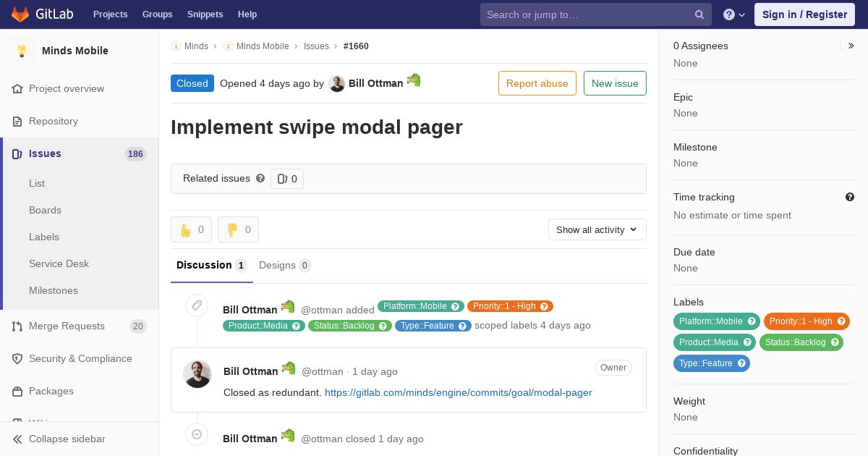Open the Snippets menu item
This screenshot has width=868, height=456.
pos(205,14)
